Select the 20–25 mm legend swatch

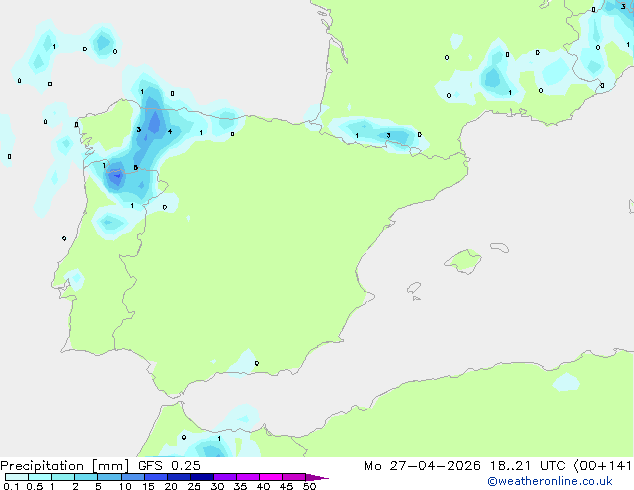[x=178, y=477]
